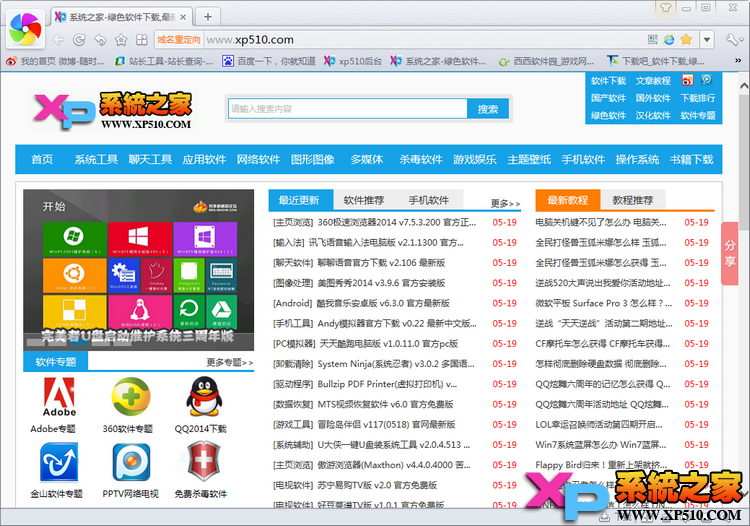Click the 域名重定向 badge in address bar
The width and height of the screenshot is (750, 526).
[x=178, y=40]
